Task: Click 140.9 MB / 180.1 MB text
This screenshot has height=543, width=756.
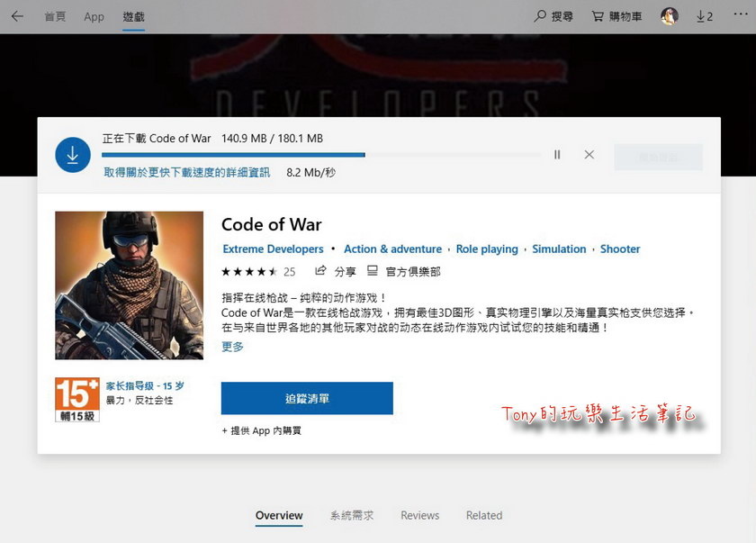Action: point(273,139)
